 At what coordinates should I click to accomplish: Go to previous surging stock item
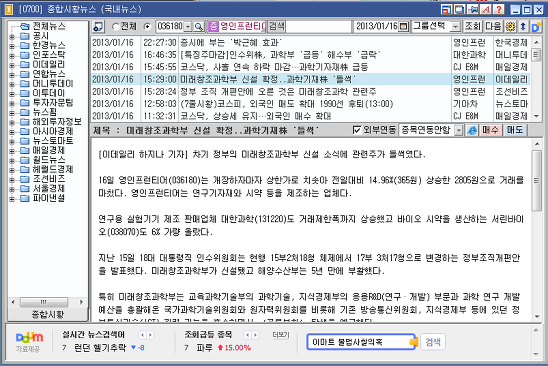[247, 335]
